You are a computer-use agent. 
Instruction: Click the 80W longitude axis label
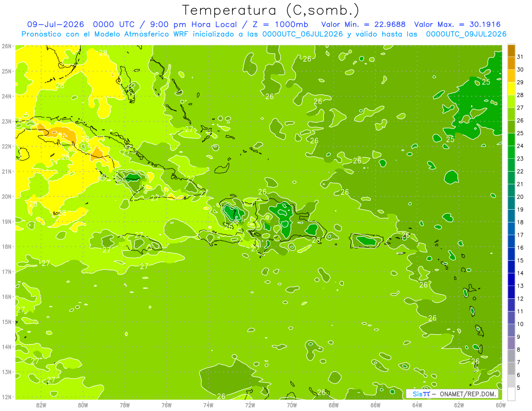pos(83,405)
